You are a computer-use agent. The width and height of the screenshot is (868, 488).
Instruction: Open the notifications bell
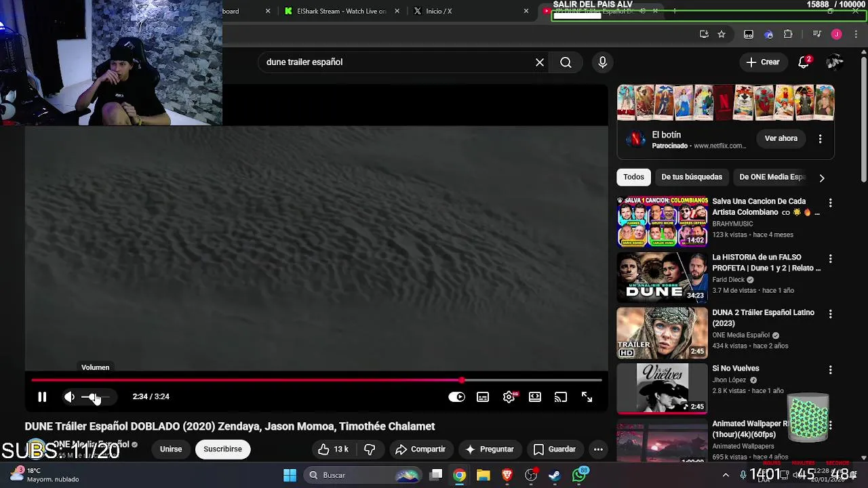[x=804, y=62]
